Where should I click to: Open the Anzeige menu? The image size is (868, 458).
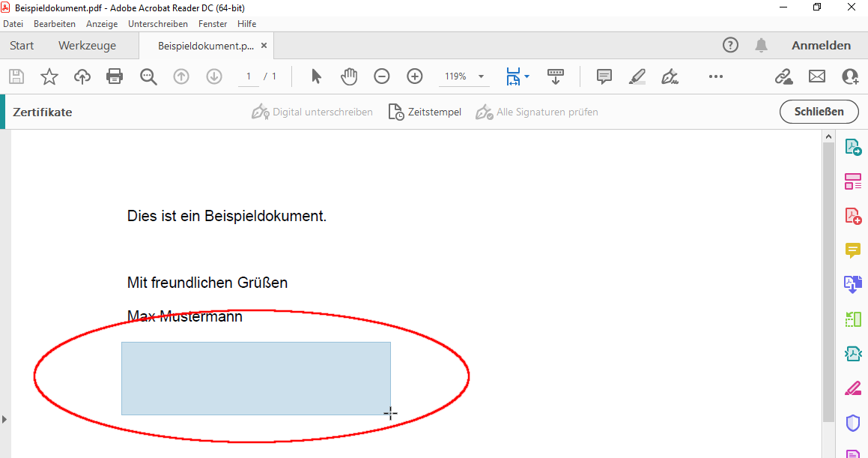[x=102, y=24]
